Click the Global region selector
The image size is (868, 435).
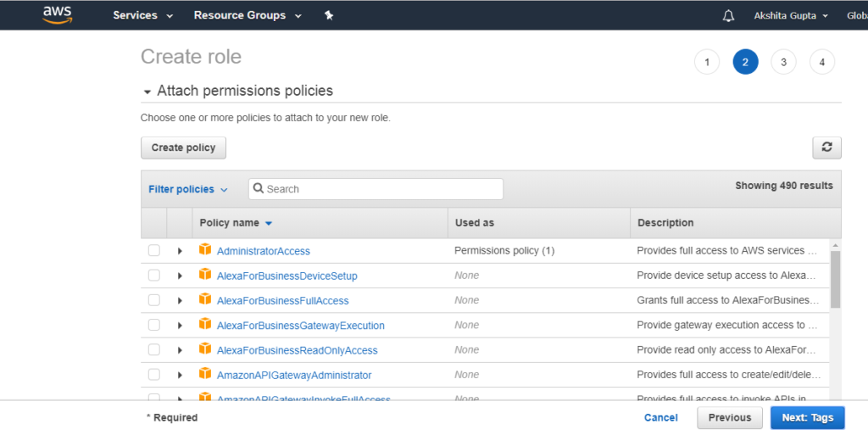click(857, 15)
